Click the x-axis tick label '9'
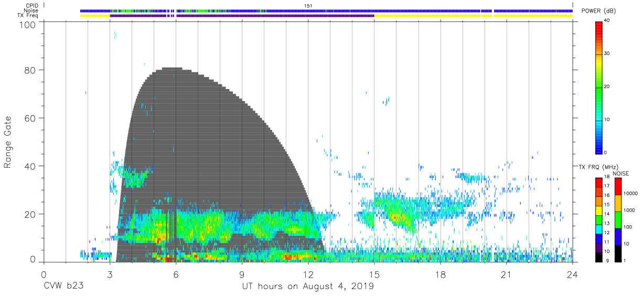The image size is (644, 297). 242,276
